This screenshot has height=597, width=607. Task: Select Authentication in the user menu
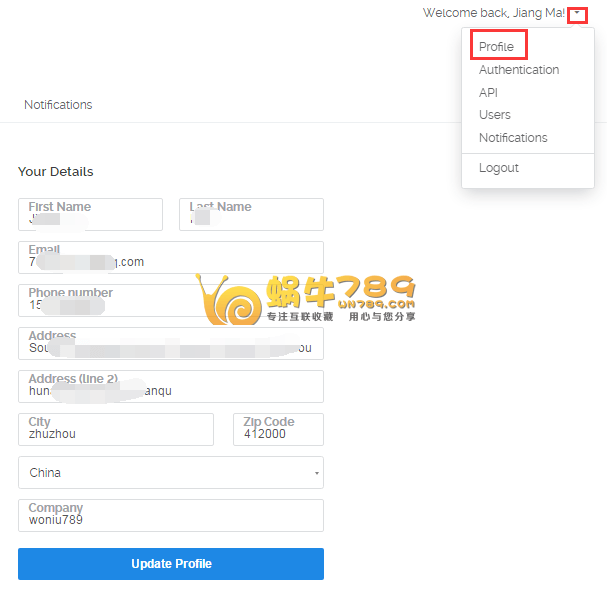click(519, 70)
